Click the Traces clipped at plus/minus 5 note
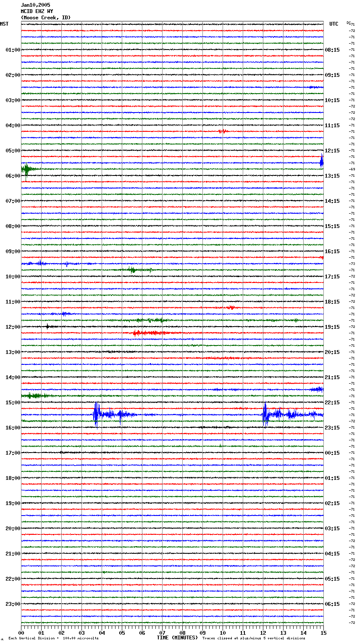 [254, 638]
